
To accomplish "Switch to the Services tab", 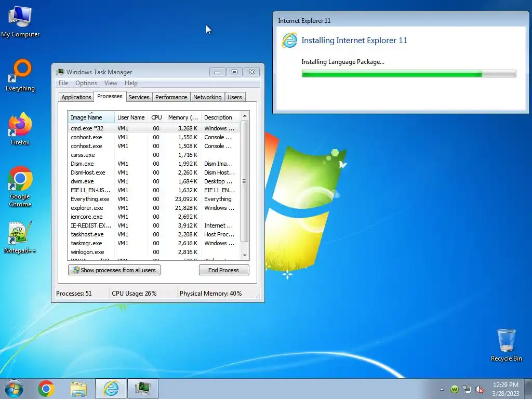I will pos(139,97).
